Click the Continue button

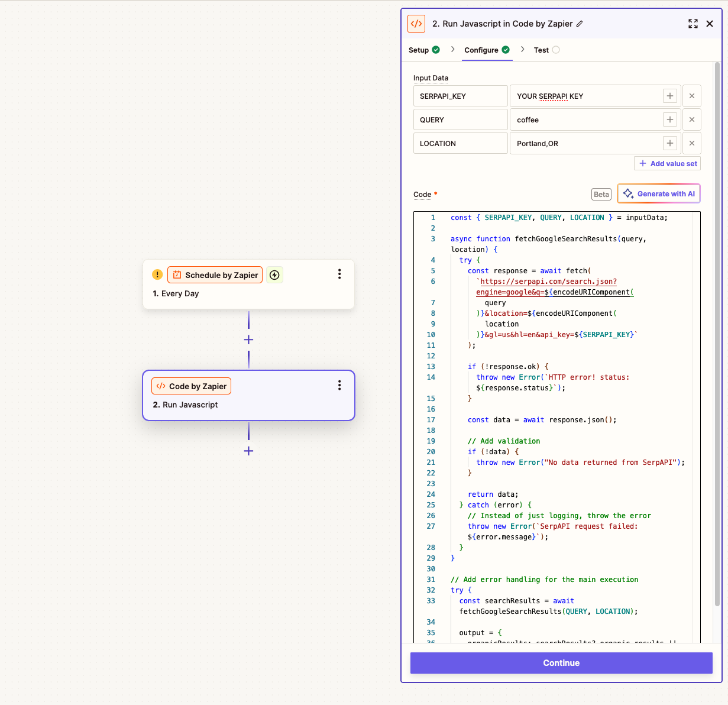tap(561, 663)
